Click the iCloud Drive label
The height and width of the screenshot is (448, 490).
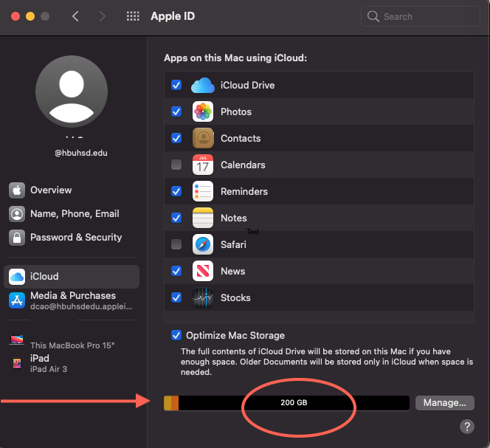coord(247,86)
